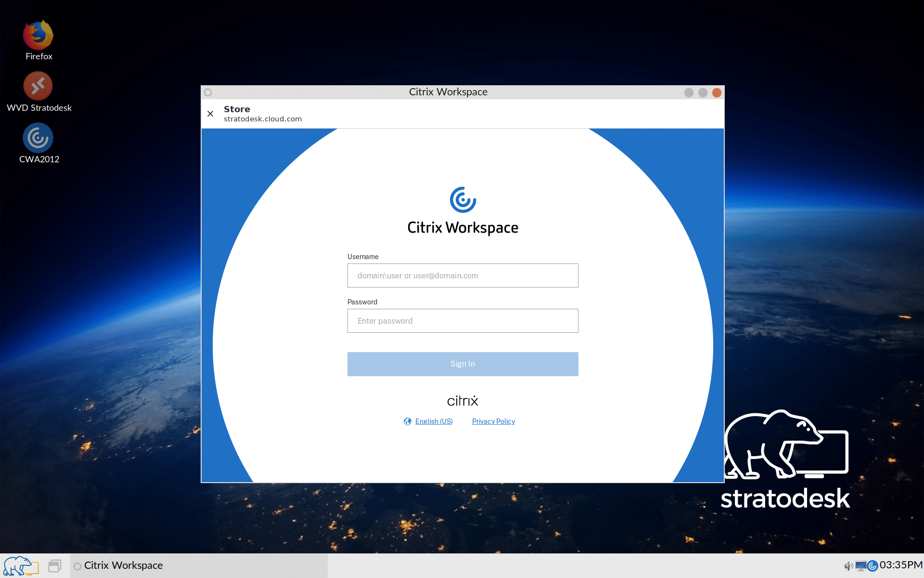Open the Privacy Policy link
The height and width of the screenshot is (578, 924).
click(x=493, y=421)
